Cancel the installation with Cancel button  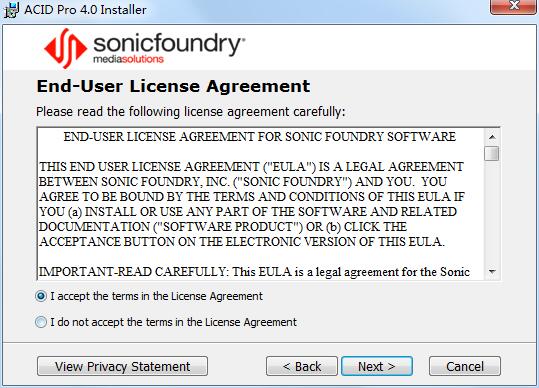tap(465, 366)
